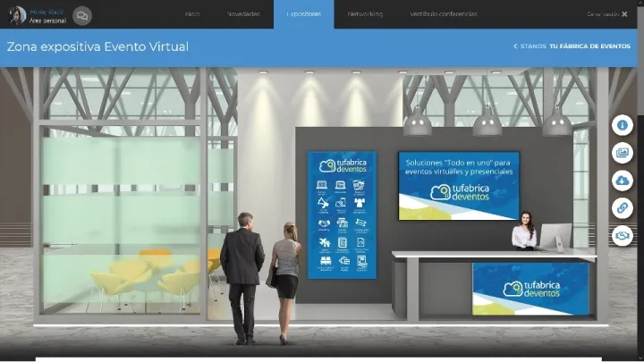Click the tufabricadeventos vertical icon banner
The height and width of the screenshot is (362, 644).
click(342, 215)
